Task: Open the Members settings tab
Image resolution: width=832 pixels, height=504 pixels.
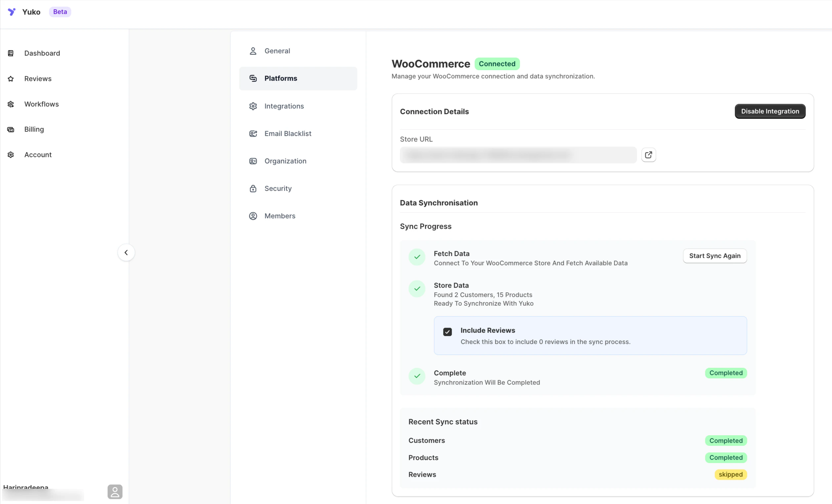Action: tap(298, 216)
